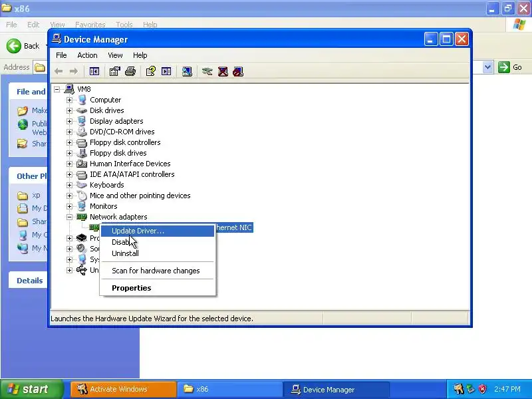
Task: Open Device Manager File menu
Action: (x=61, y=55)
